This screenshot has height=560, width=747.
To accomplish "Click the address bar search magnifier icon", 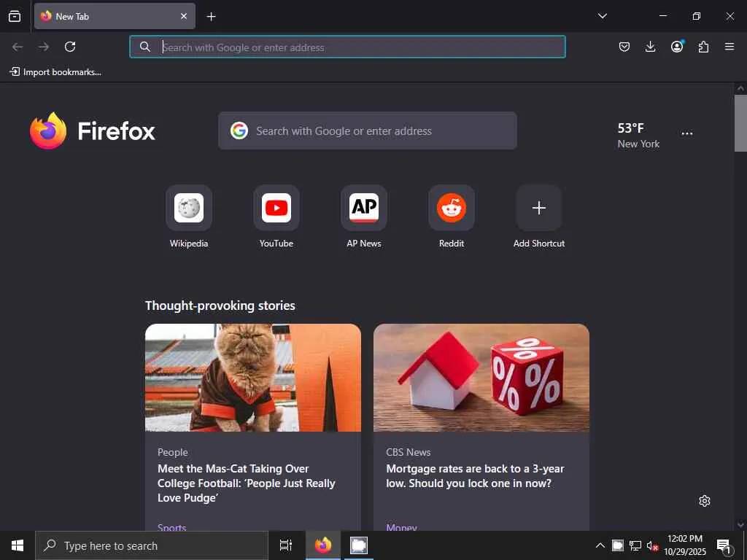I will coord(145,47).
